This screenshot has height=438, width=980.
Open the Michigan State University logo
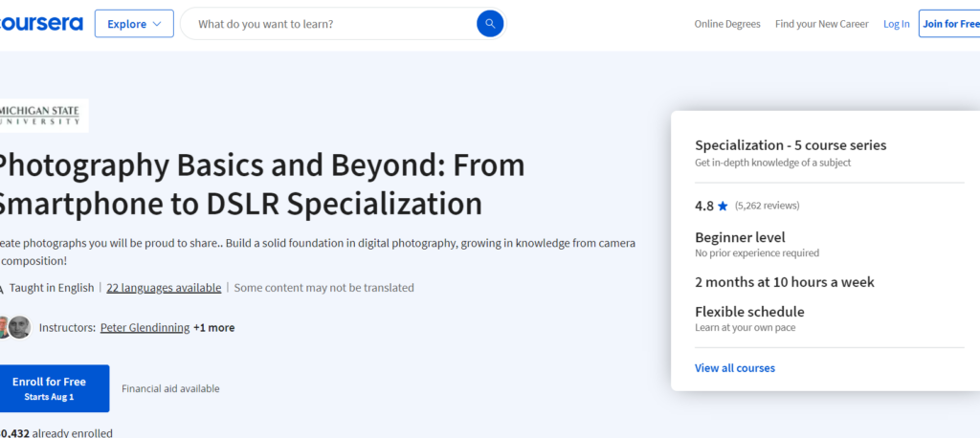click(43, 116)
